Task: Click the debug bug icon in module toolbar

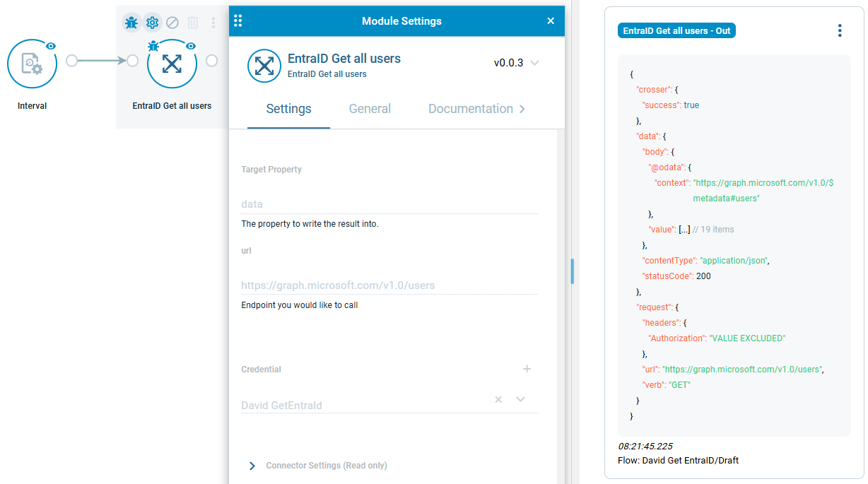Action: [131, 23]
